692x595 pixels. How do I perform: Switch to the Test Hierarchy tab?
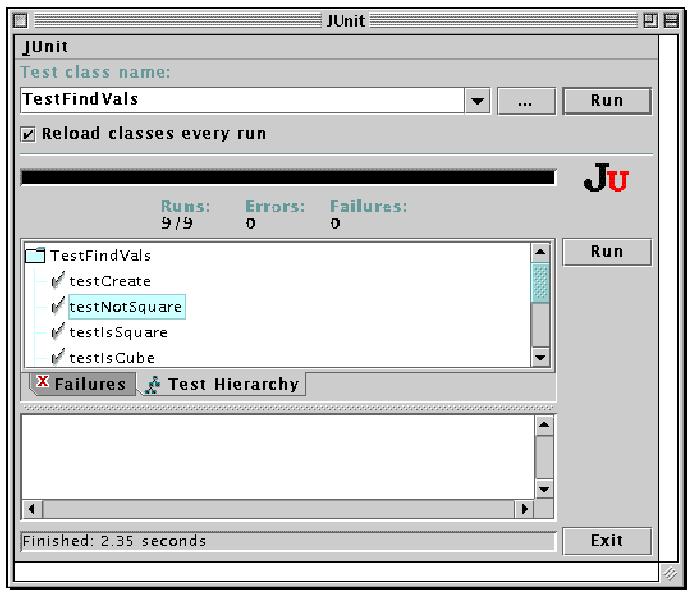click(x=223, y=384)
